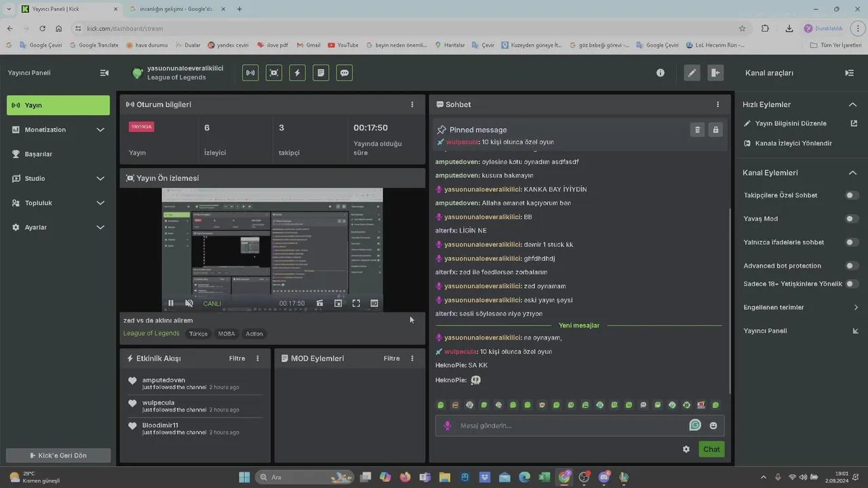Click Kick'e Geri Dön button
Image resolution: width=868 pixels, height=488 pixels.
pyautogui.click(x=58, y=455)
